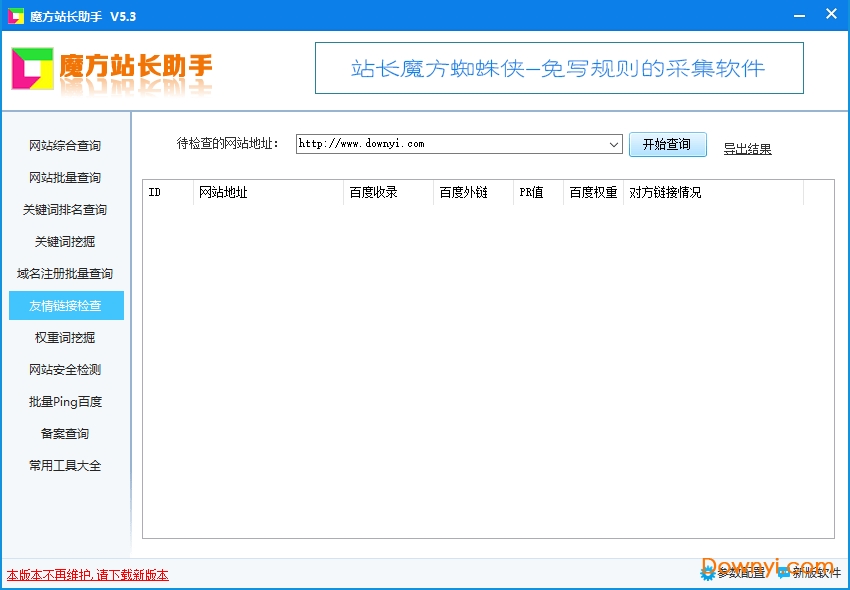Click inside the 待检查的网站地址 input field
The image size is (850, 590).
[450, 144]
